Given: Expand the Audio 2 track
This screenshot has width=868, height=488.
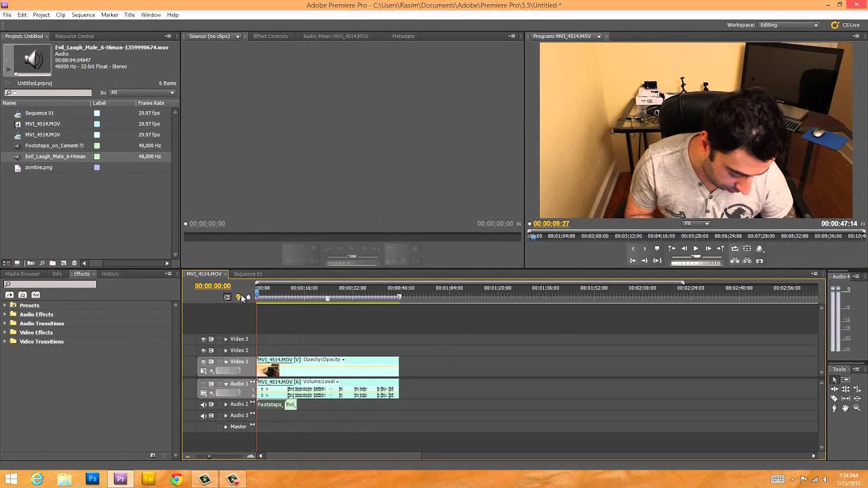Looking at the screenshot, I should (226, 404).
